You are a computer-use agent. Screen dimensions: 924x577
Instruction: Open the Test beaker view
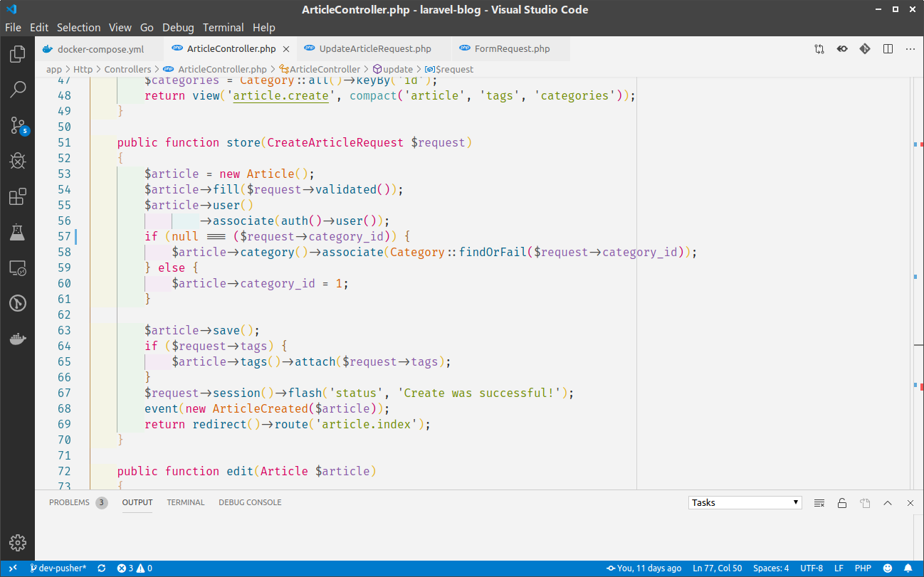tap(18, 232)
